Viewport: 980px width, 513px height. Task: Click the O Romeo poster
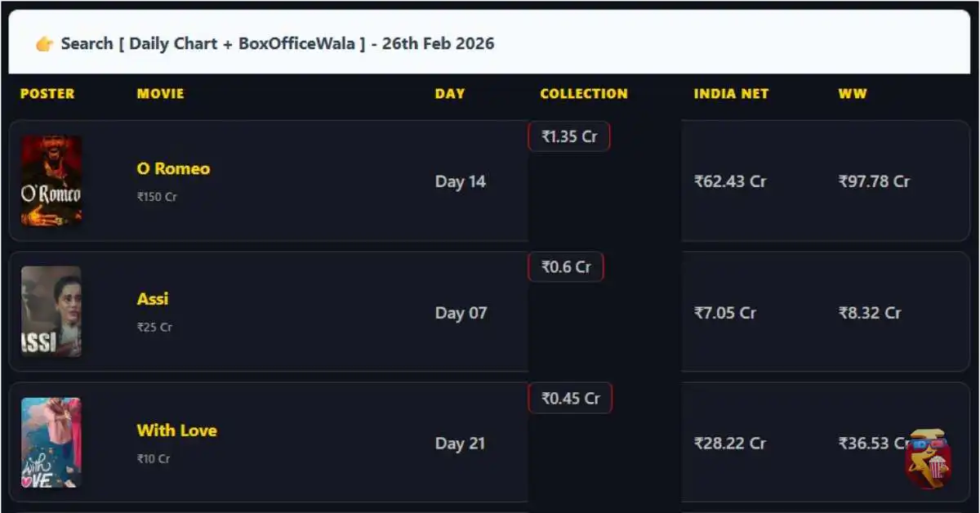coord(51,181)
